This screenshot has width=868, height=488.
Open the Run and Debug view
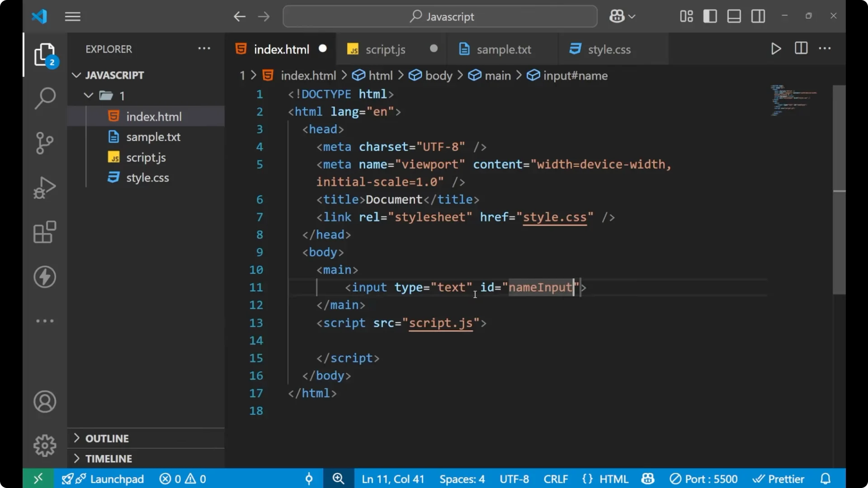pos(44,187)
